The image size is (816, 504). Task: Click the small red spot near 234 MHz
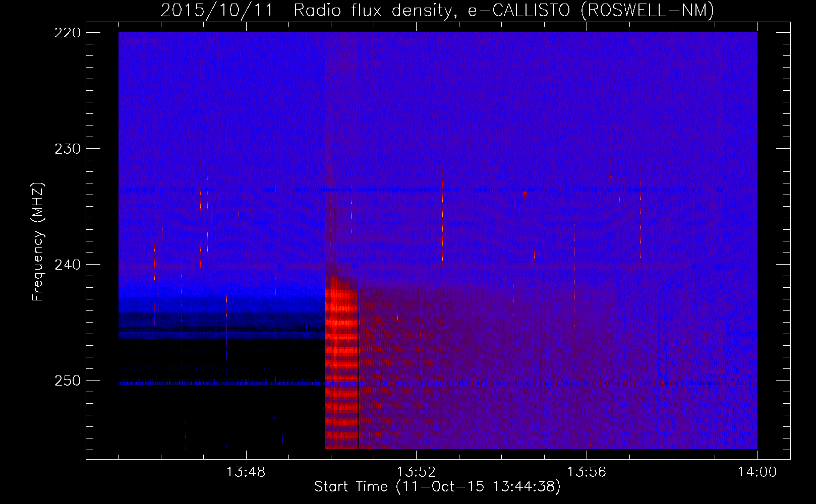(525, 194)
